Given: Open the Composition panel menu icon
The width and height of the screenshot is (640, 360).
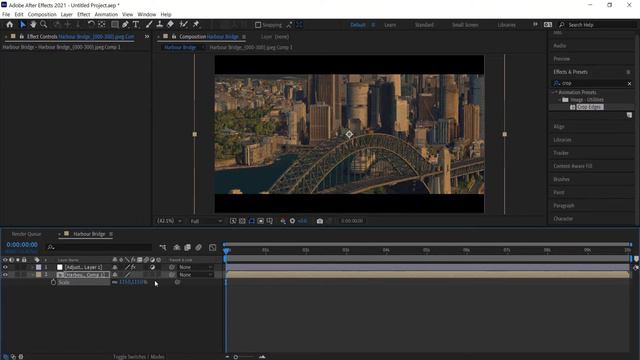Looking at the screenshot, I should click(x=244, y=37).
